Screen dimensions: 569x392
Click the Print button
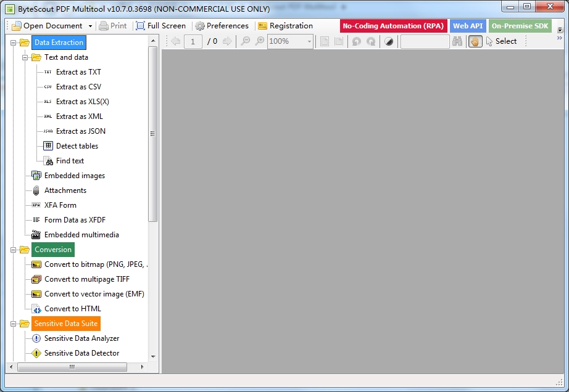point(113,26)
